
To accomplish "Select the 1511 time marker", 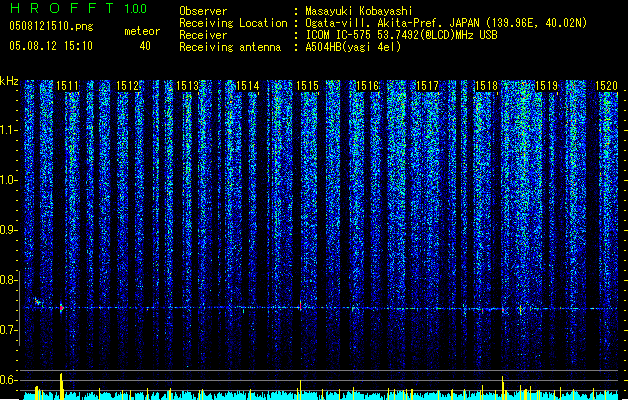I will click(x=67, y=86).
